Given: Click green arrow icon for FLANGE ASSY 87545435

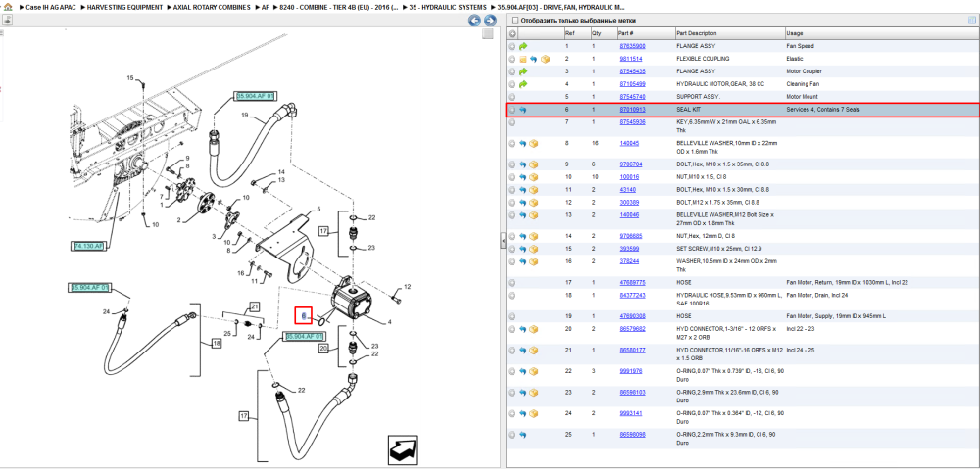Looking at the screenshot, I should [523, 71].
